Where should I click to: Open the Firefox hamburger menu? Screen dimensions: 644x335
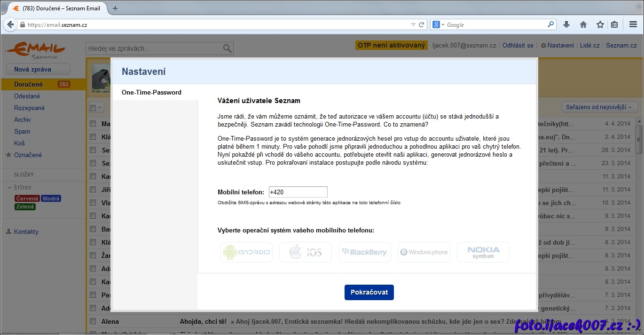click(x=633, y=24)
